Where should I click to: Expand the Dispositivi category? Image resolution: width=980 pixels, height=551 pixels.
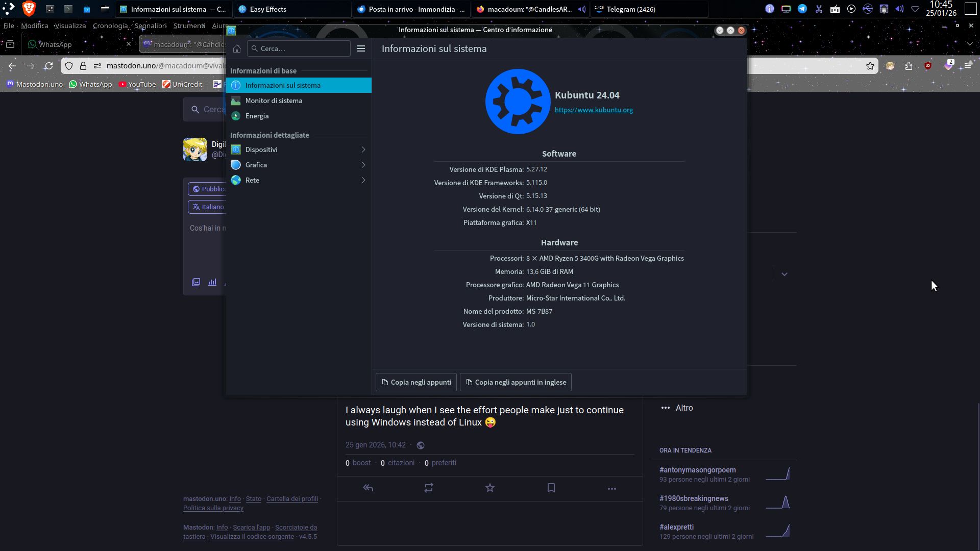point(299,149)
